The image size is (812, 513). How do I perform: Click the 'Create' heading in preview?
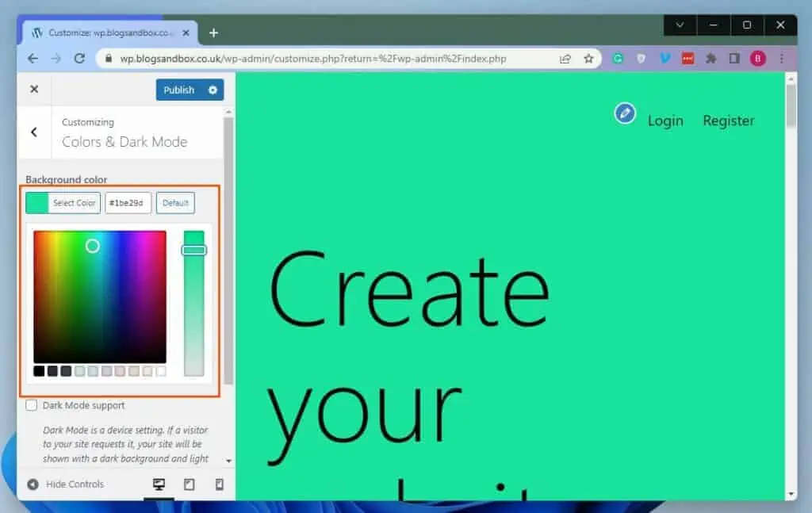coord(409,290)
